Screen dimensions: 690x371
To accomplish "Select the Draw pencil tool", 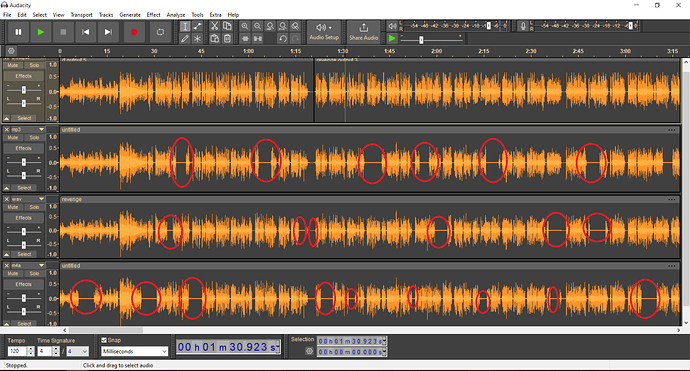I will click(185, 39).
